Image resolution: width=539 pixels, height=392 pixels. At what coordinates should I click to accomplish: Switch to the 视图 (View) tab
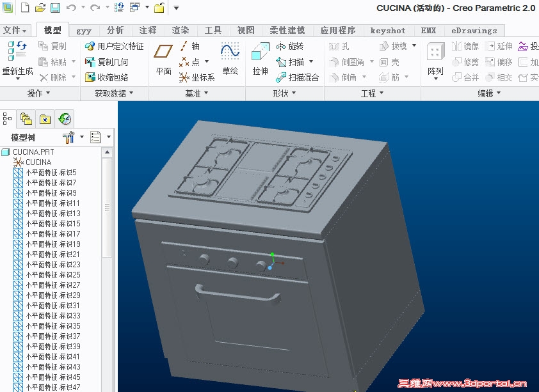[x=246, y=30]
